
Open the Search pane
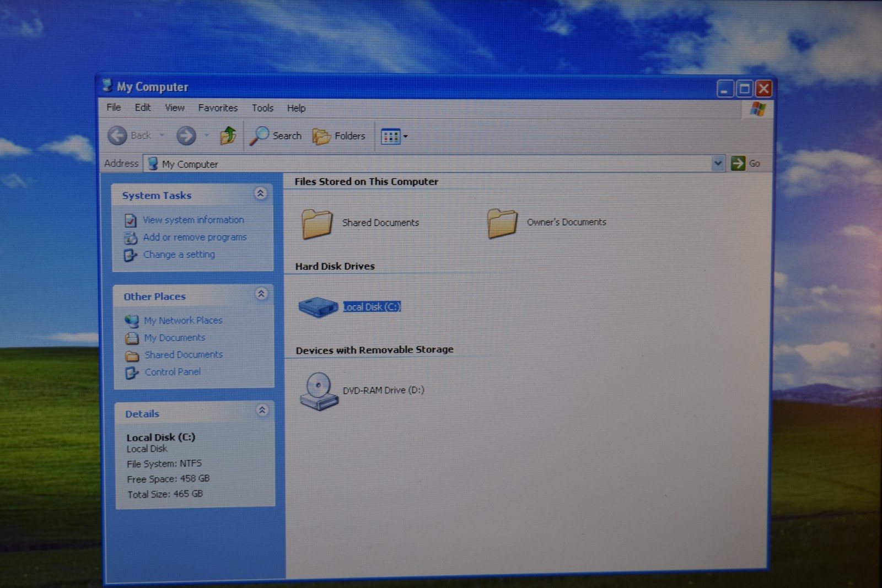276,136
